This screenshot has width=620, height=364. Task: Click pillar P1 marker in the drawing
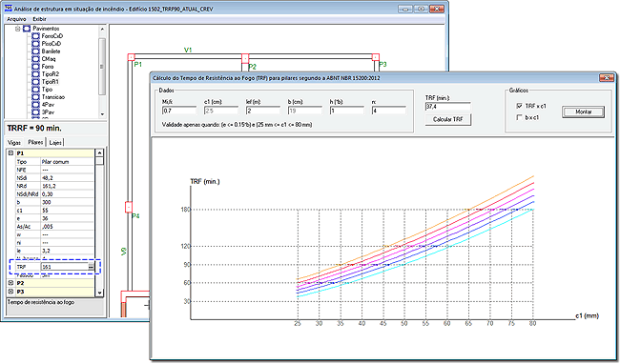click(132, 57)
